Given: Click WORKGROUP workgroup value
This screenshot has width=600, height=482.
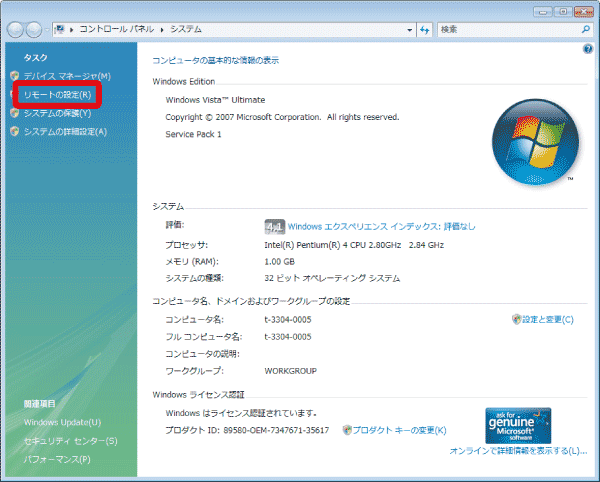Looking at the screenshot, I should tap(290, 371).
